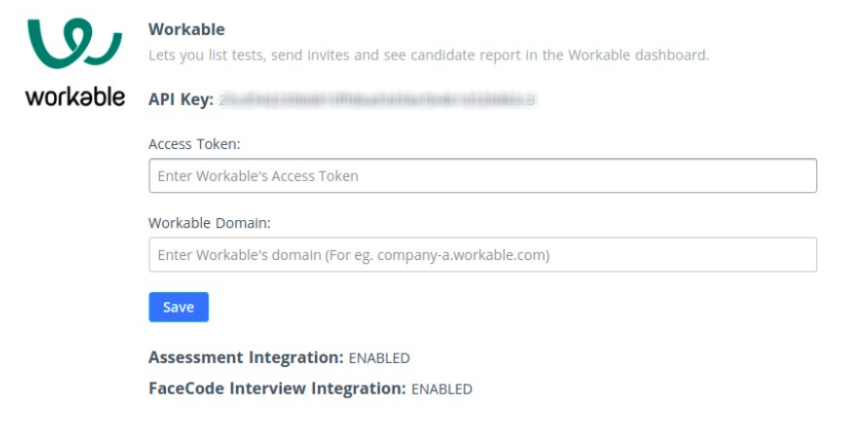Screen dimensions: 845x422
Task: Click the integration description text under Workable
Action: click(x=428, y=56)
